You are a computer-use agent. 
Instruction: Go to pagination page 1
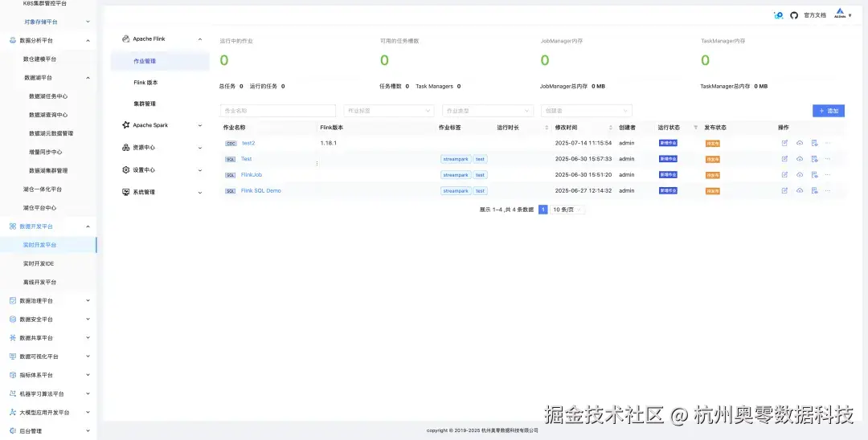coord(543,210)
